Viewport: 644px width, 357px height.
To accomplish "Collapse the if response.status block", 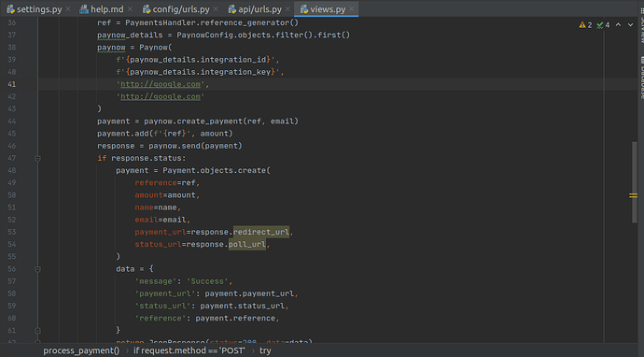I will [37, 158].
